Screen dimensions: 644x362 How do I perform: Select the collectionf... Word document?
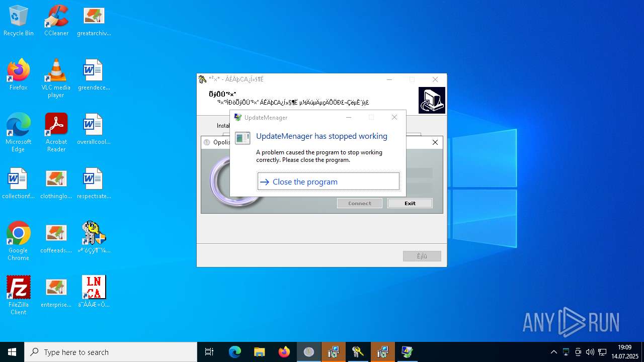[x=19, y=184]
